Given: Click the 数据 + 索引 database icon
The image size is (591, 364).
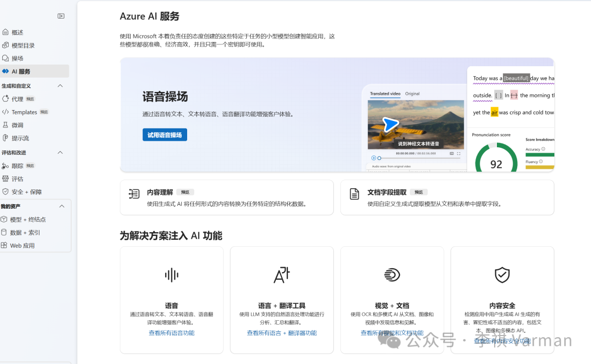Looking at the screenshot, I should pos(4,232).
